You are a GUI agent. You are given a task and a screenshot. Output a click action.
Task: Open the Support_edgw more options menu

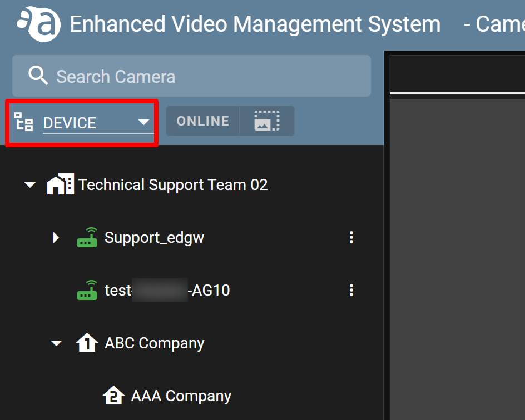point(351,237)
